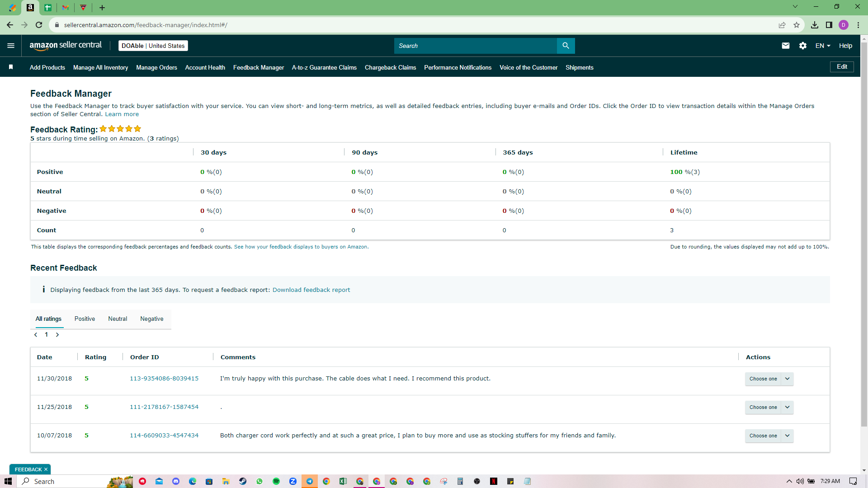Show hidden system tray icons
Image resolution: width=868 pixels, height=488 pixels.
pos(789,481)
